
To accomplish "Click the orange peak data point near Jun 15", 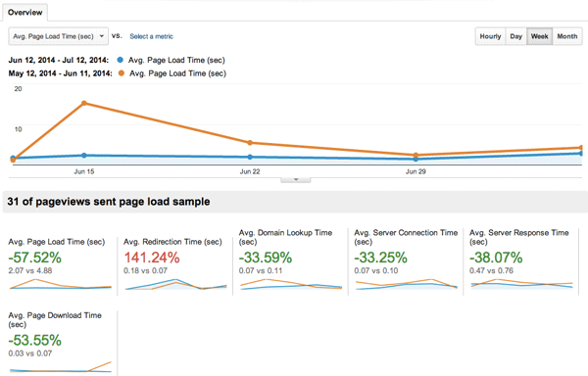I will [84, 103].
